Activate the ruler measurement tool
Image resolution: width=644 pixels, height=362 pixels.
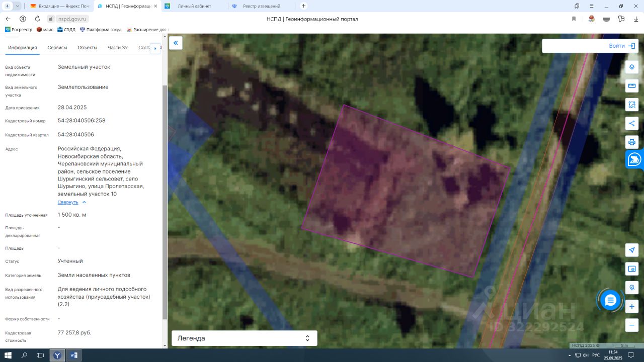632,85
